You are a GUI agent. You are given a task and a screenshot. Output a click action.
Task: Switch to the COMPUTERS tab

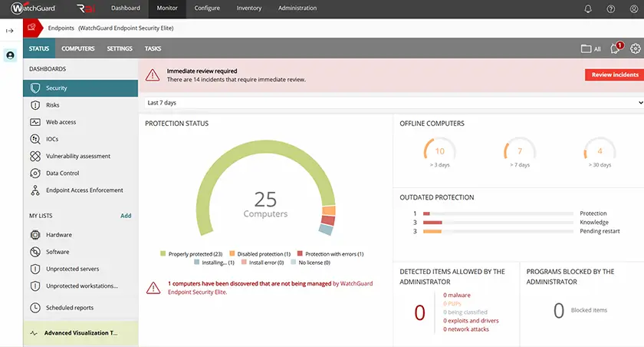pyautogui.click(x=78, y=48)
